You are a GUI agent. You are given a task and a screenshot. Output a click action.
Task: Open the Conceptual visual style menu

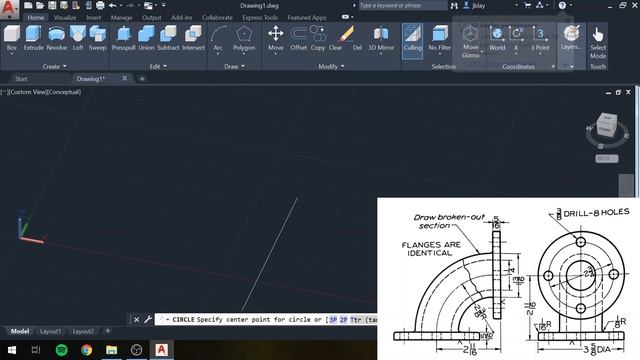coord(64,92)
